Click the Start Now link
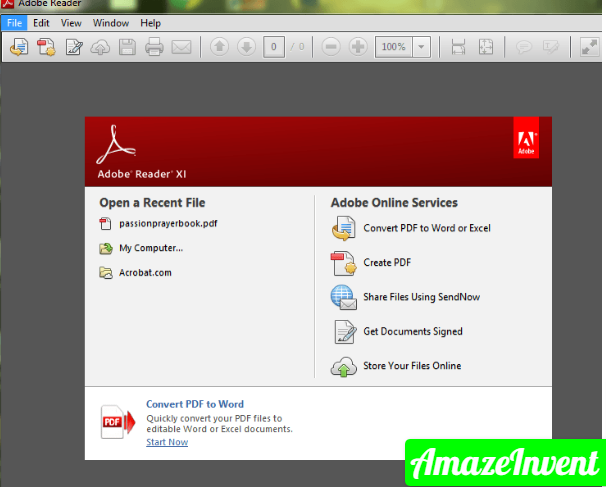The width and height of the screenshot is (606, 487). coord(167,442)
